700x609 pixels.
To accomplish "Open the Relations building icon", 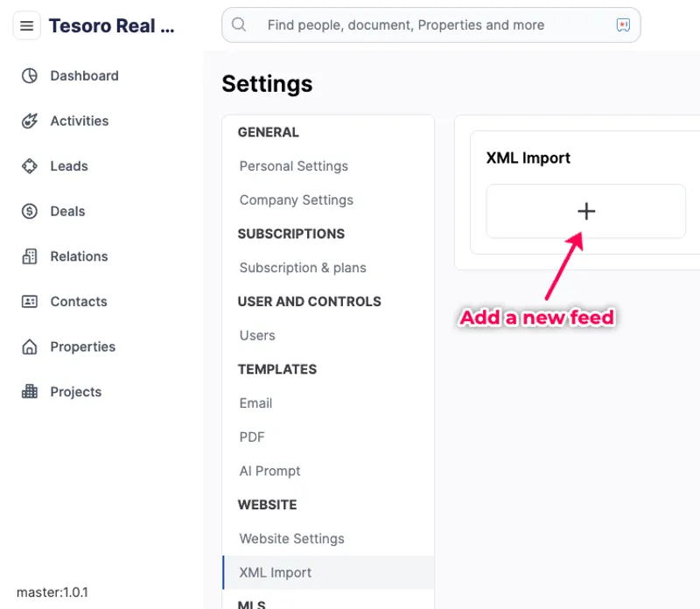I will 30,256.
